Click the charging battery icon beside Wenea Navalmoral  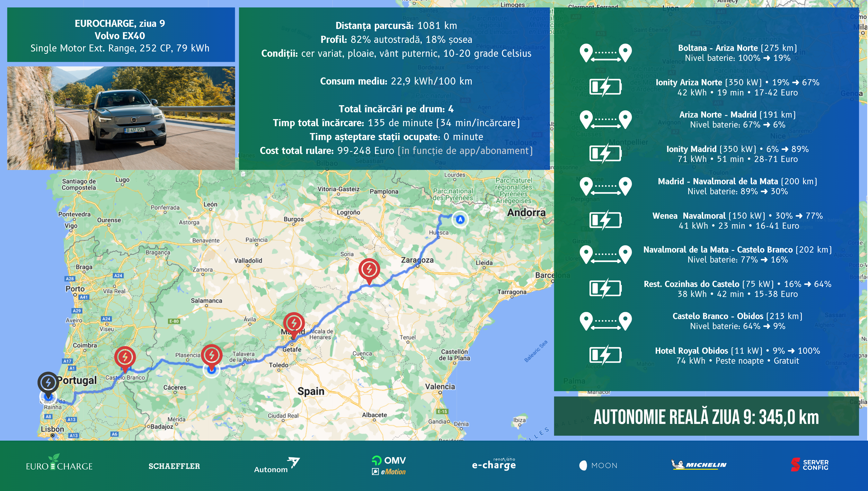pyautogui.click(x=605, y=220)
